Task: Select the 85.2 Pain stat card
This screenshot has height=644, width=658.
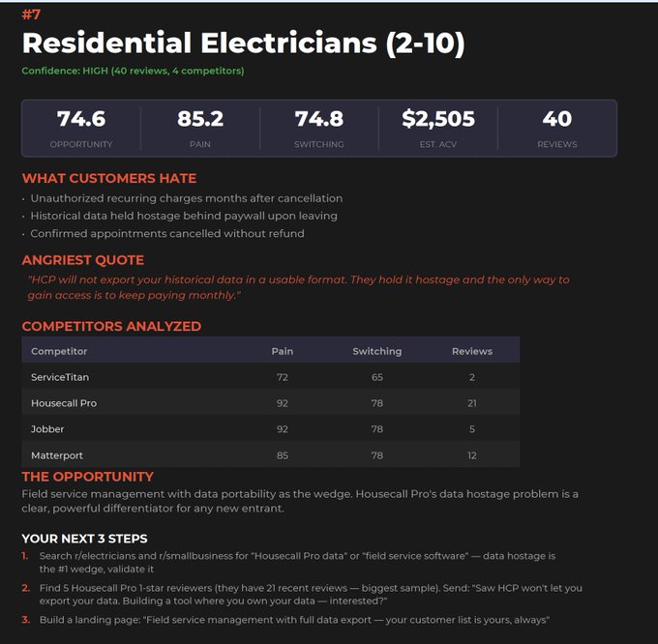Action: point(200,128)
